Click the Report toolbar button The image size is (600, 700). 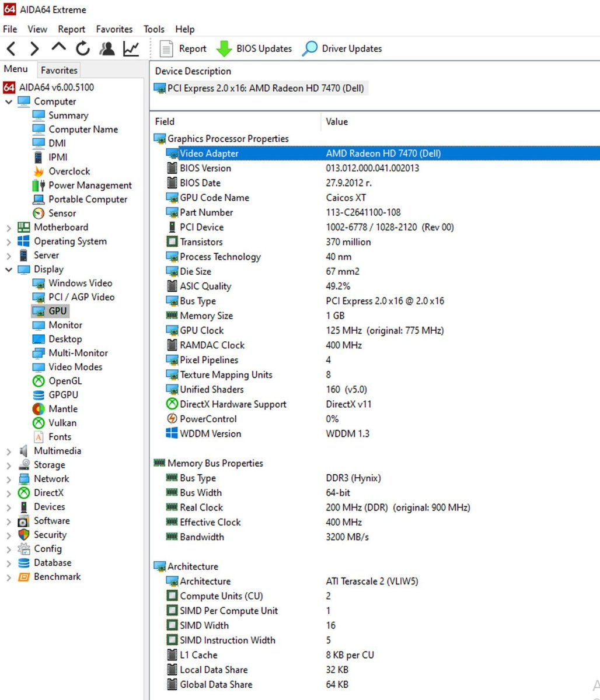click(184, 49)
